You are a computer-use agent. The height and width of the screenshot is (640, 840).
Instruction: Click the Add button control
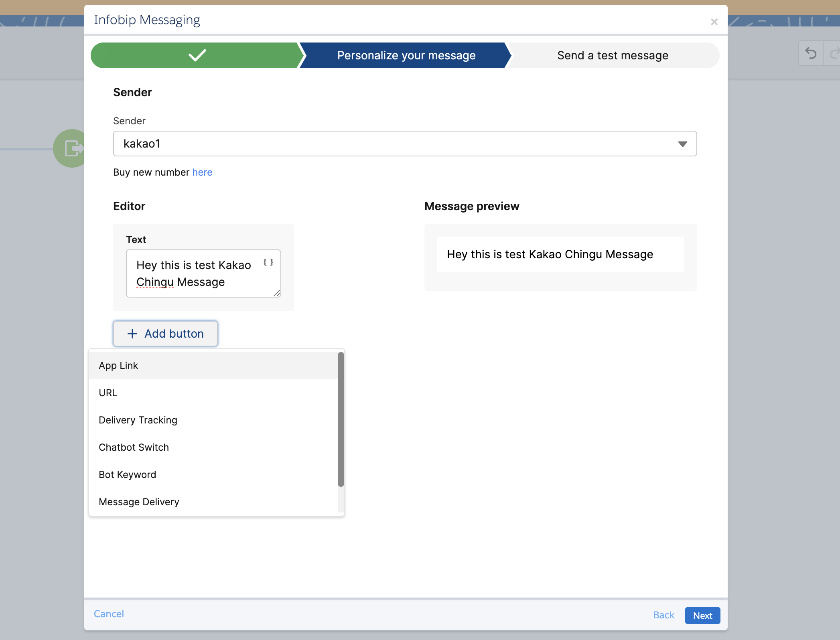click(165, 334)
